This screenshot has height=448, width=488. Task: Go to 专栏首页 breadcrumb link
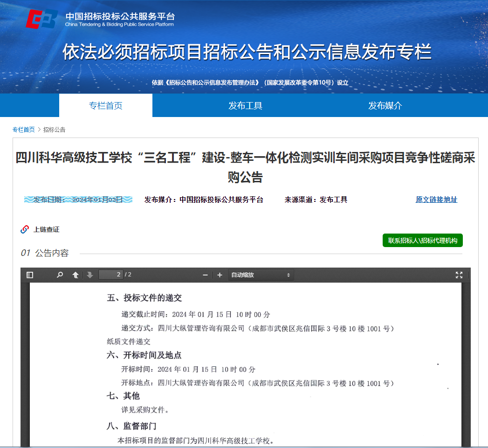coord(24,130)
